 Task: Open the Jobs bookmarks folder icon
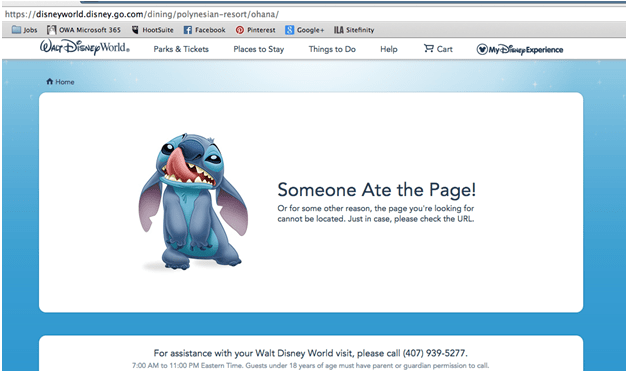pyautogui.click(x=16, y=30)
